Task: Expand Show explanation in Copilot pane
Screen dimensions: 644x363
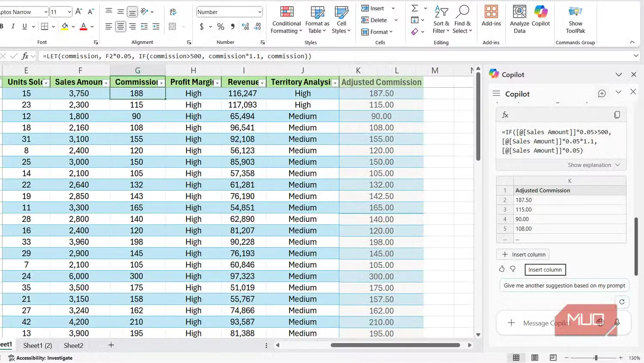Action: 594,165
